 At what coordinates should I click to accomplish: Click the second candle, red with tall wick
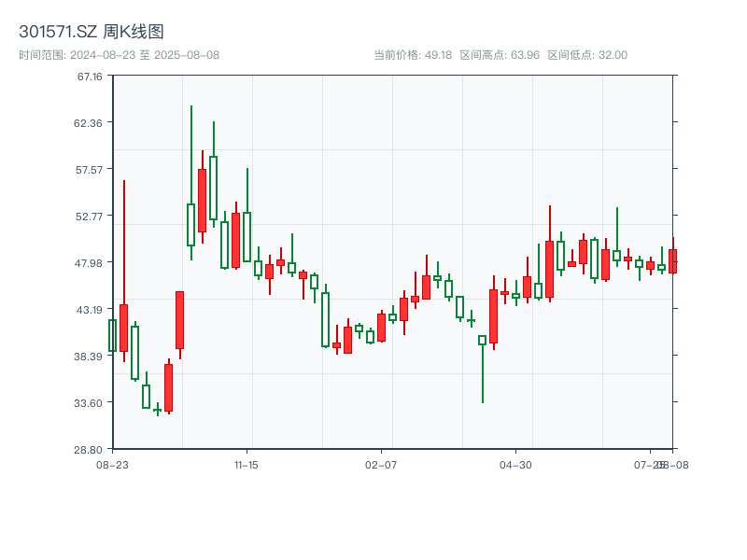point(123,327)
